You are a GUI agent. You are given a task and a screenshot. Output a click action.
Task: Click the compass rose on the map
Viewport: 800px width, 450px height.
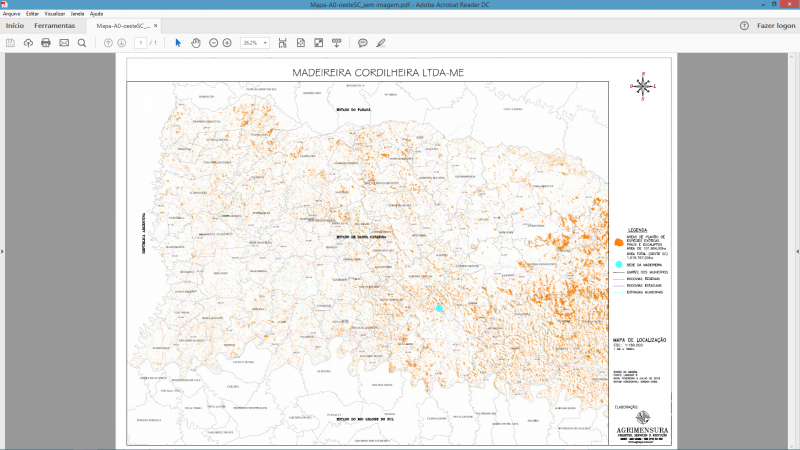[x=643, y=86]
